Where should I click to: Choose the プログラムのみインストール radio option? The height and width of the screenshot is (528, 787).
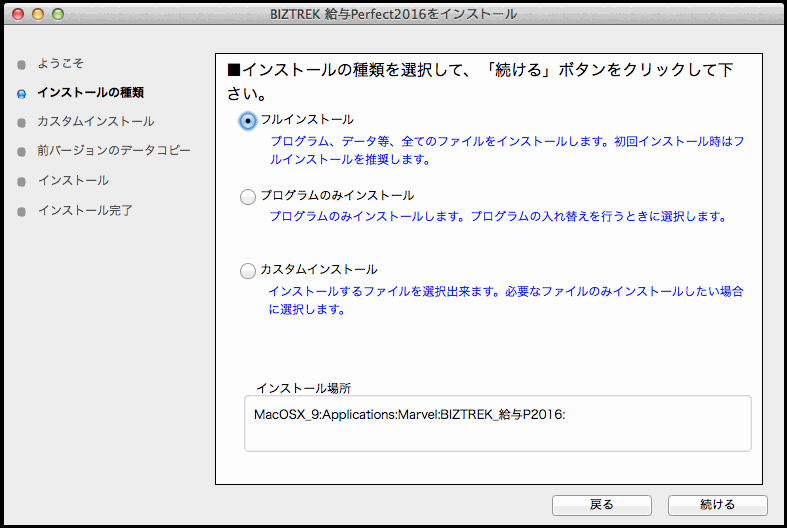[x=248, y=197]
